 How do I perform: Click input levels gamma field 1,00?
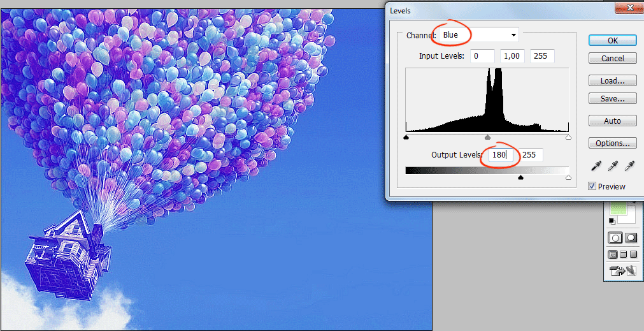click(512, 56)
